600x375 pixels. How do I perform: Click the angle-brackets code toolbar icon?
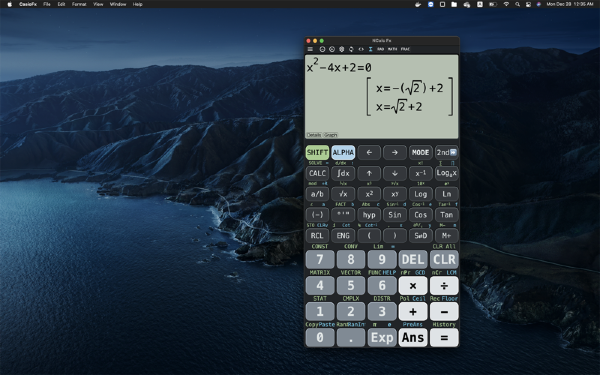361,49
